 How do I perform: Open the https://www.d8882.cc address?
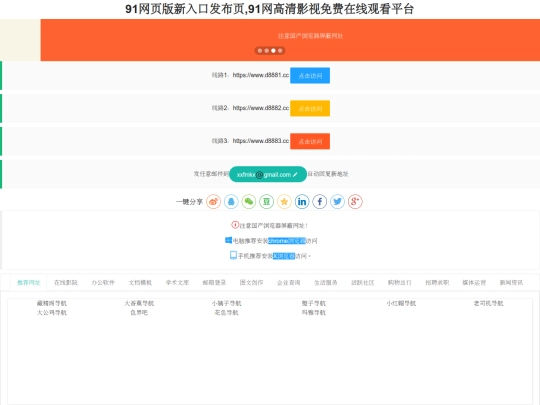(x=261, y=108)
